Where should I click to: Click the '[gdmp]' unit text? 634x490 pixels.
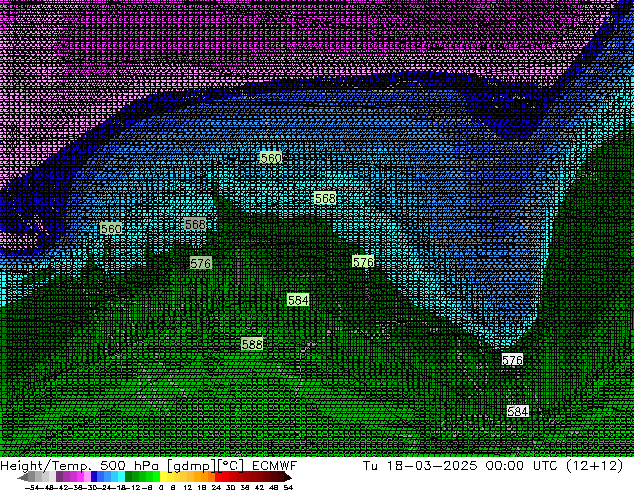[x=190, y=466]
